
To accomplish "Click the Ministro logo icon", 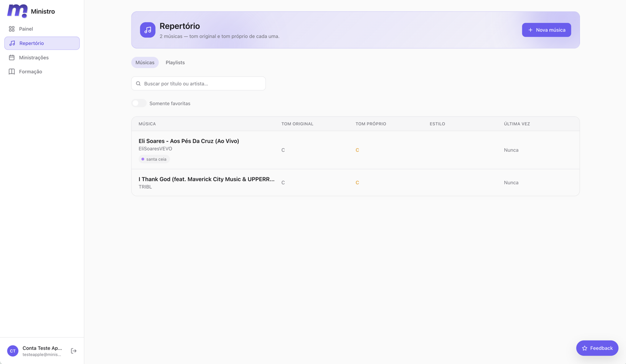I will tap(18, 11).
